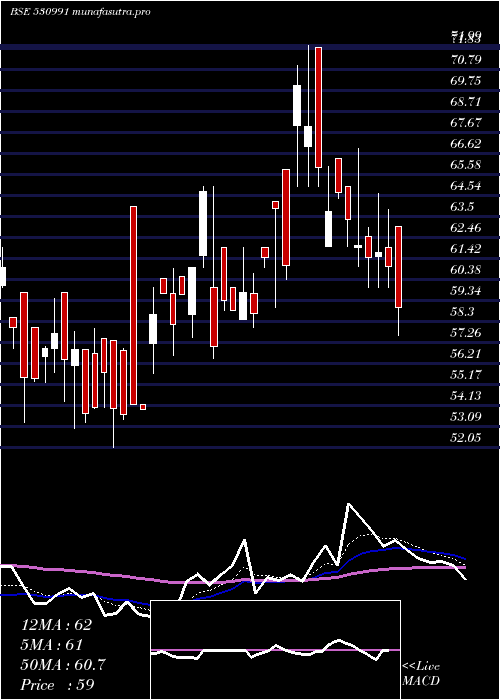Click the 59.34 price axis label
The image size is (500, 700).
click(x=467, y=290)
